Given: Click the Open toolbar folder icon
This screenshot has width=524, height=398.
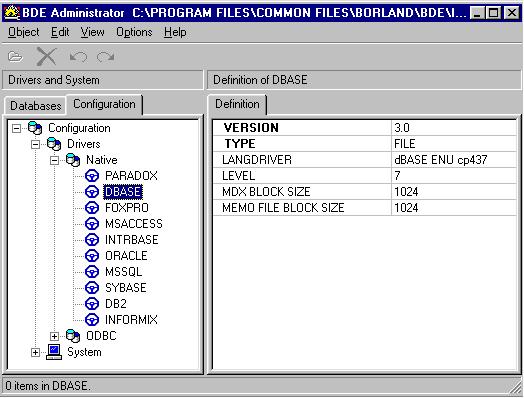Looking at the screenshot, I should click(x=15, y=56).
